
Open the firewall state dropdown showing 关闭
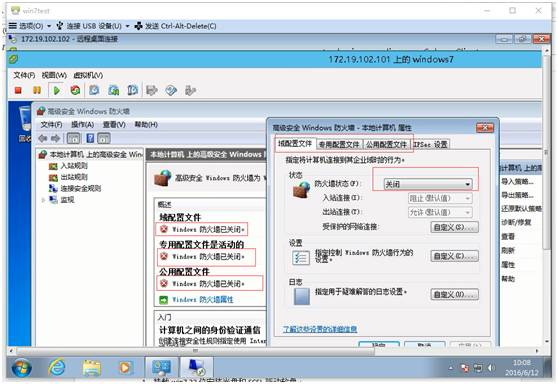tap(428, 184)
